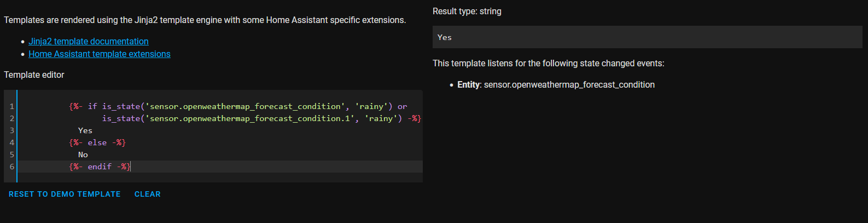The image size is (868, 223).
Task: Click the 'Result type: string' text
Action: (x=467, y=12)
